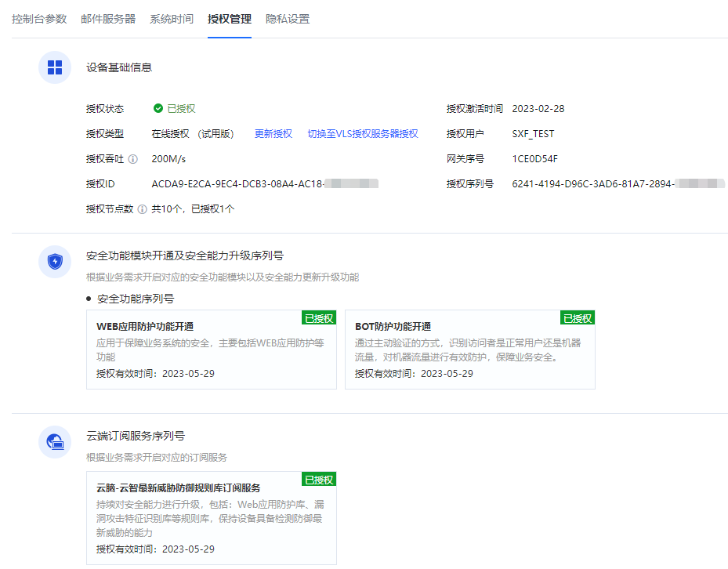Open the 邮件服务器 tab
The width and height of the screenshot is (728, 569).
coord(108,19)
